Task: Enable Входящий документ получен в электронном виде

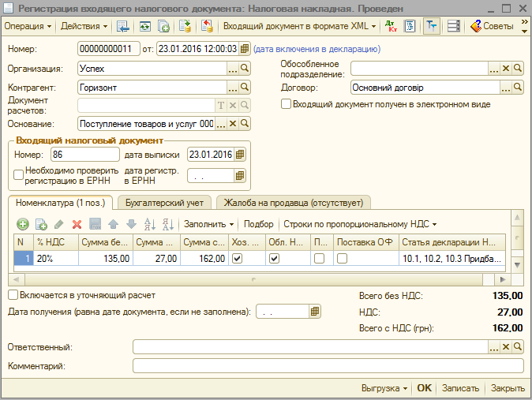Action: coord(287,104)
